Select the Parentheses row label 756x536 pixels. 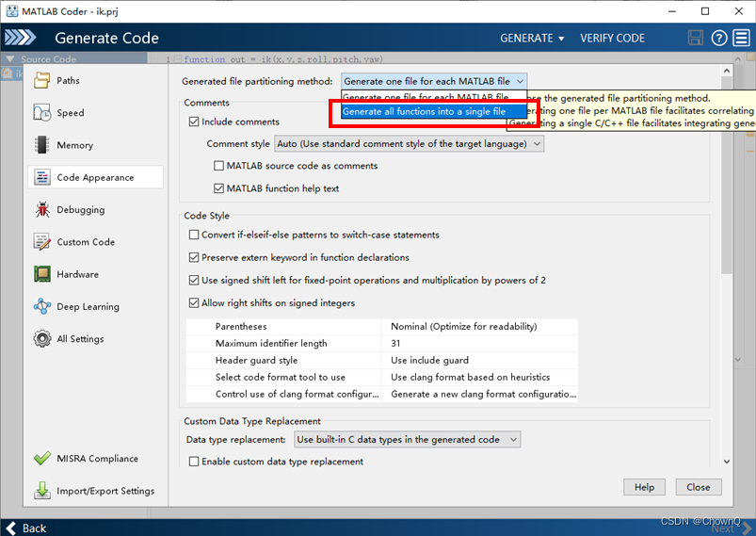coord(241,327)
